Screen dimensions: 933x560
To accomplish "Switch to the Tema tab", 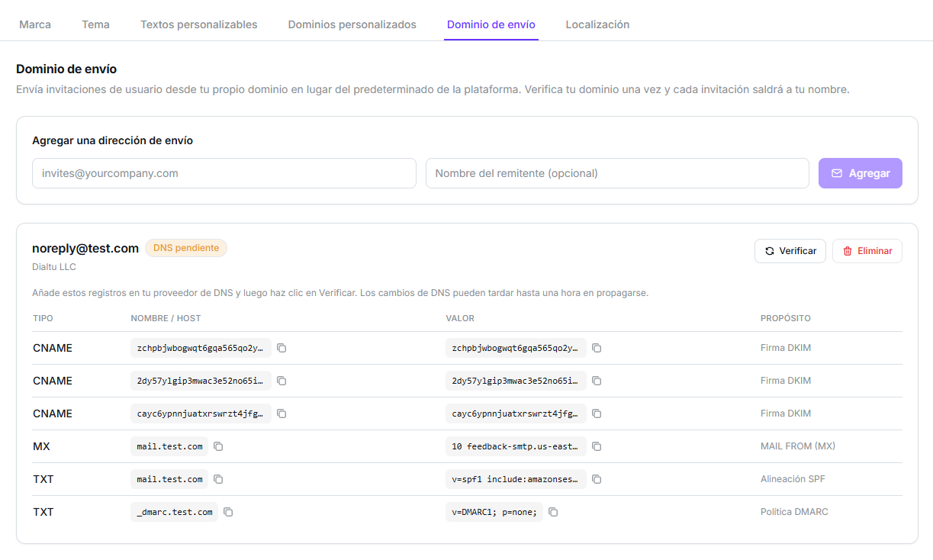I will (96, 24).
